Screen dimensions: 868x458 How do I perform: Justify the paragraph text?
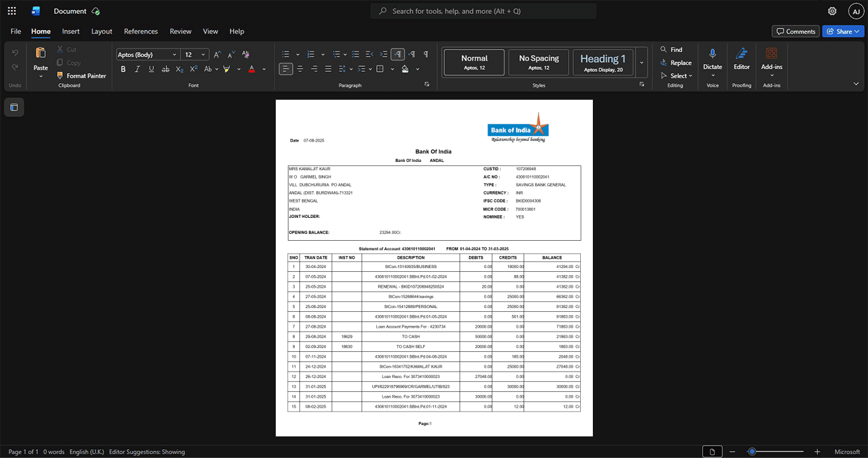tap(328, 69)
